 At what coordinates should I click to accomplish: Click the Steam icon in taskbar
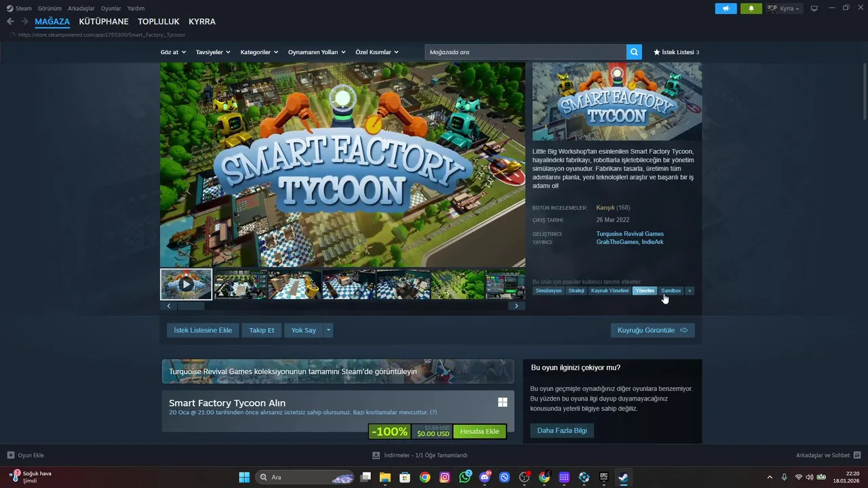623,477
